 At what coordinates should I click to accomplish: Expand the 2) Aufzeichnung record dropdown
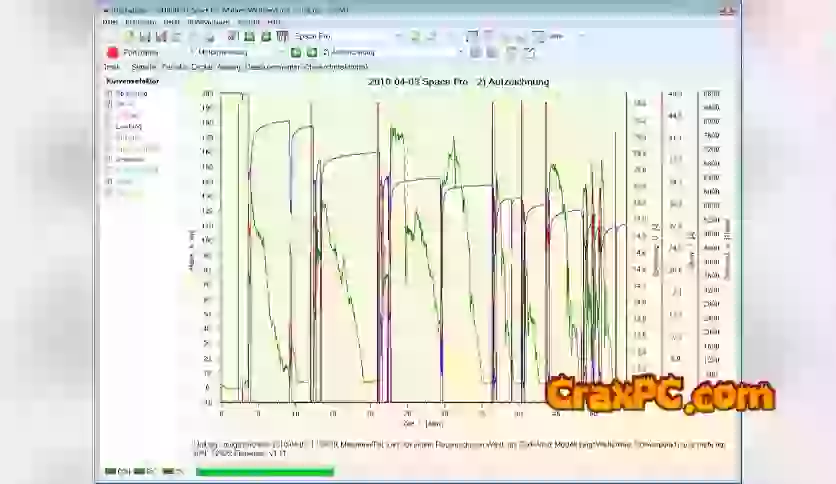[x=460, y=52]
